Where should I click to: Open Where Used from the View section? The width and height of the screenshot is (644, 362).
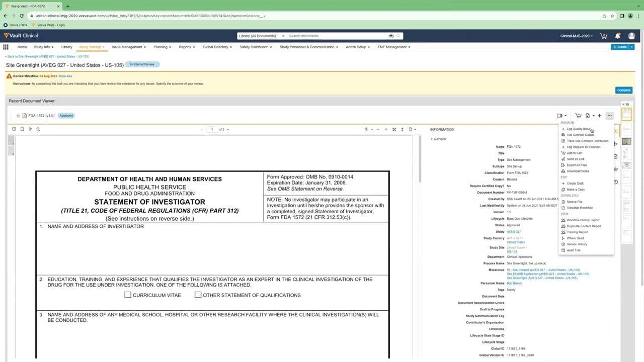click(x=575, y=238)
